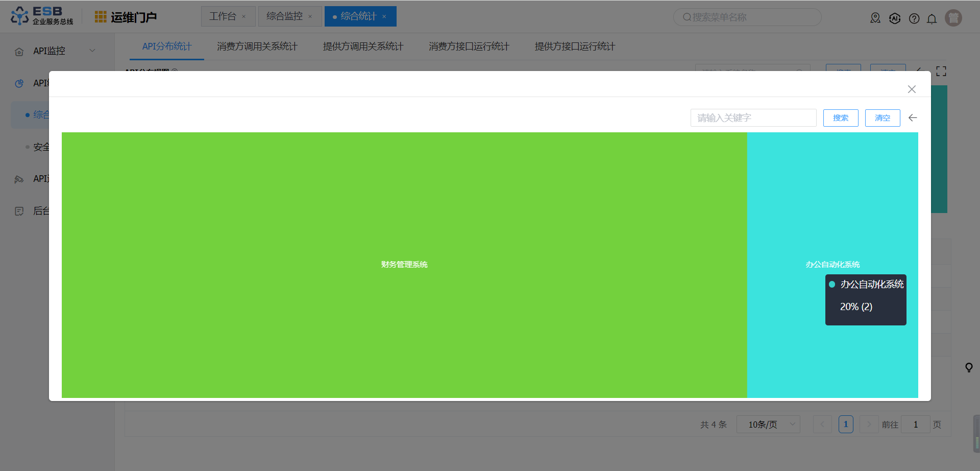This screenshot has width=980, height=471.
Task: Expand the API监控 sidebar menu
Action: point(56,51)
